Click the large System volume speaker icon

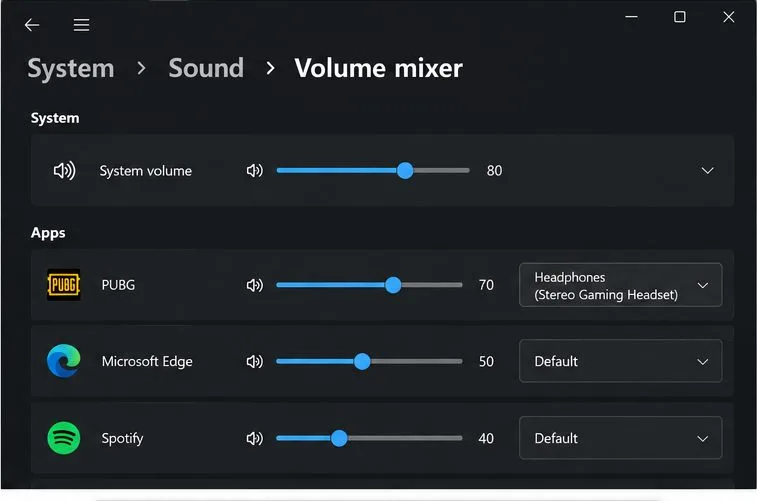point(64,170)
